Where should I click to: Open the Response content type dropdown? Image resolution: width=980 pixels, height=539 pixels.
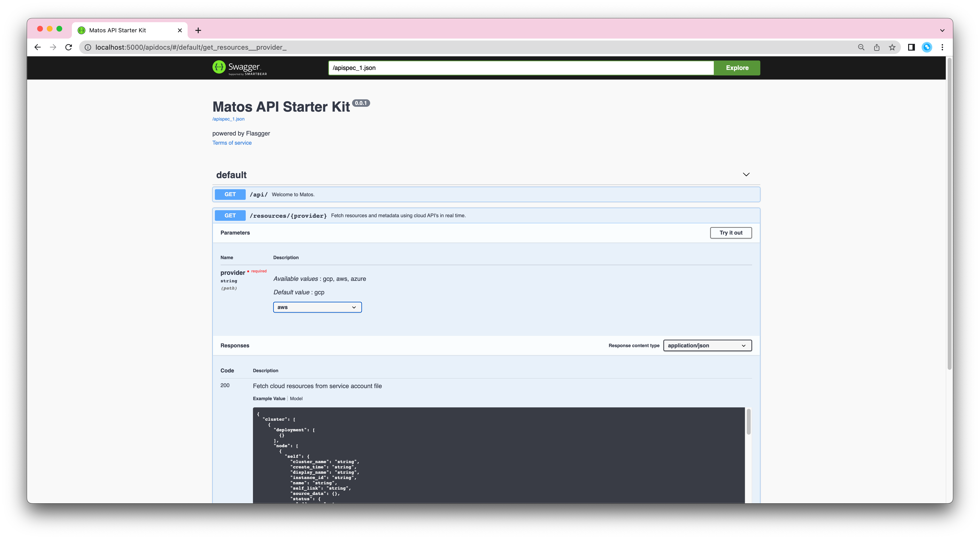click(707, 345)
